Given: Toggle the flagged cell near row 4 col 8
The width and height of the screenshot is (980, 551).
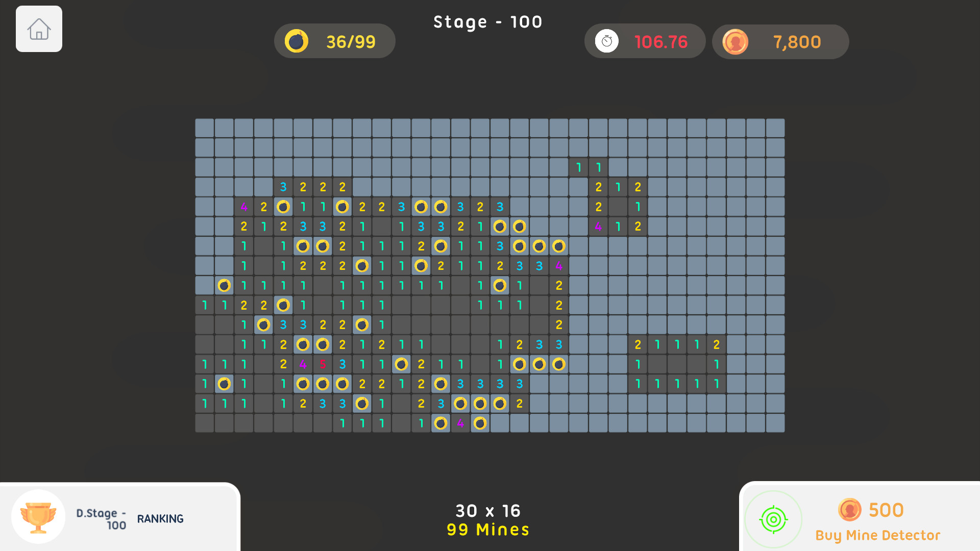Looking at the screenshot, I should point(342,207).
